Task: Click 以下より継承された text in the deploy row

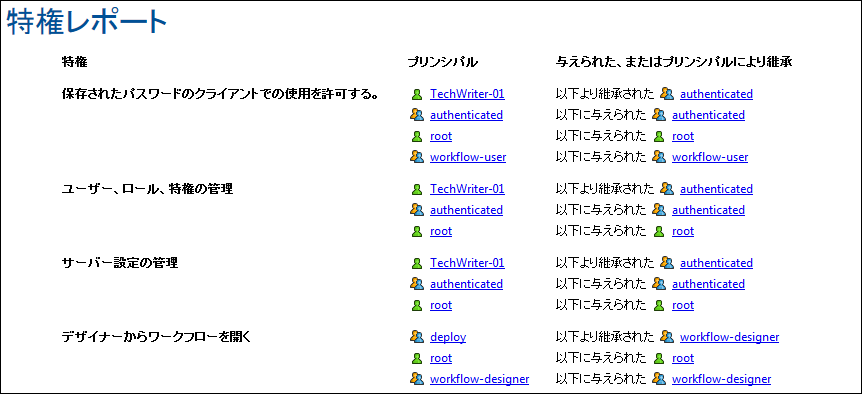Action: pos(605,337)
